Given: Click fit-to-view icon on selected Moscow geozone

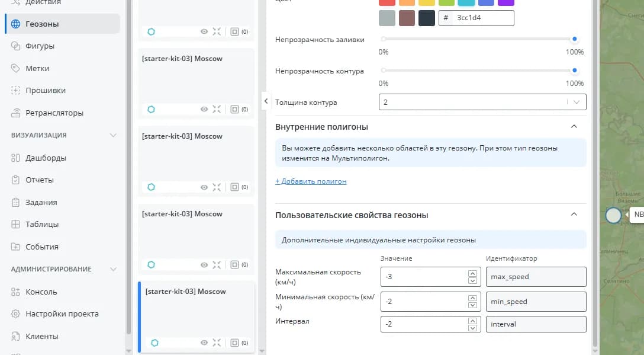Looking at the screenshot, I should pyautogui.click(x=217, y=343).
